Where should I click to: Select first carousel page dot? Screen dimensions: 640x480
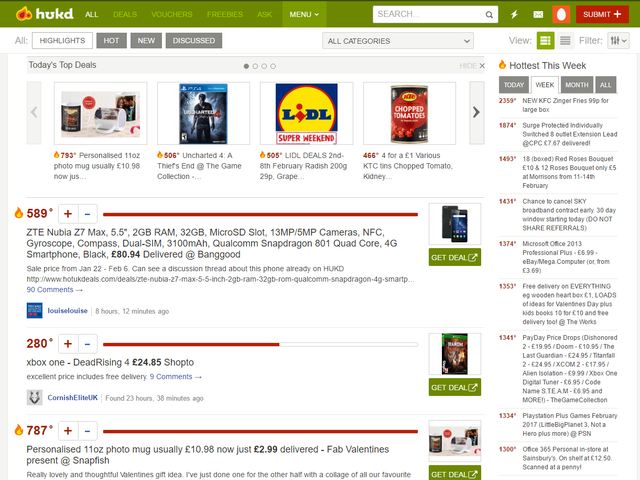246,66
